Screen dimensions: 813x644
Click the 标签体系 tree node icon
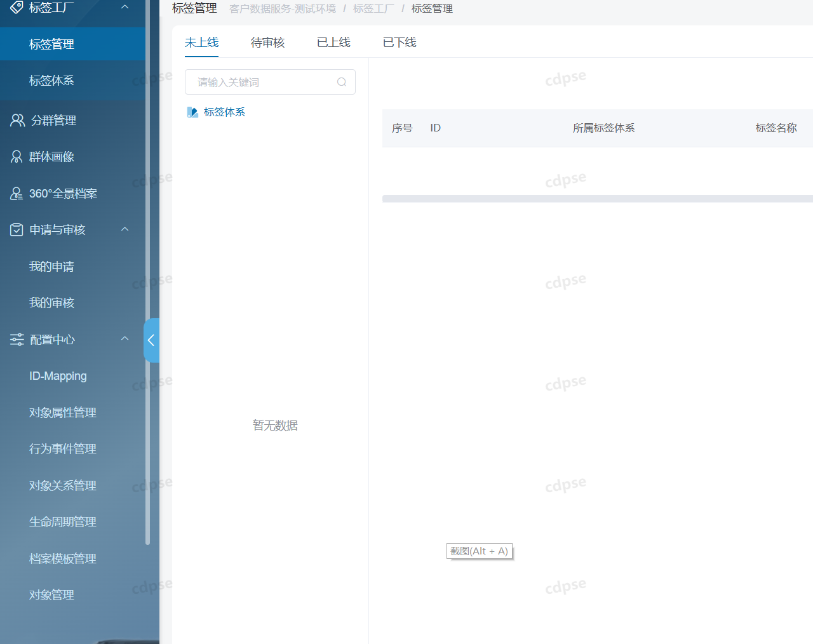pyautogui.click(x=192, y=112)
